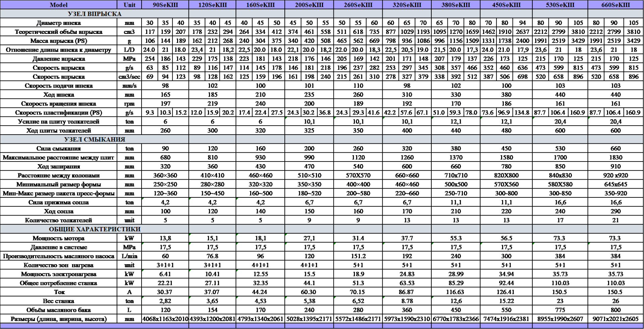Select the 380SeKIII model header

coord(455,5)
